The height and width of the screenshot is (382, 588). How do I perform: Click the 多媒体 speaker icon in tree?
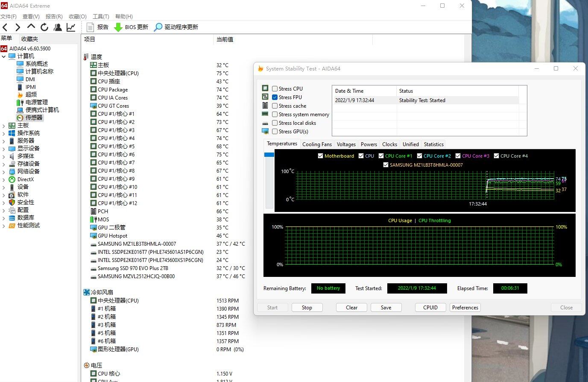pos(12,156)
